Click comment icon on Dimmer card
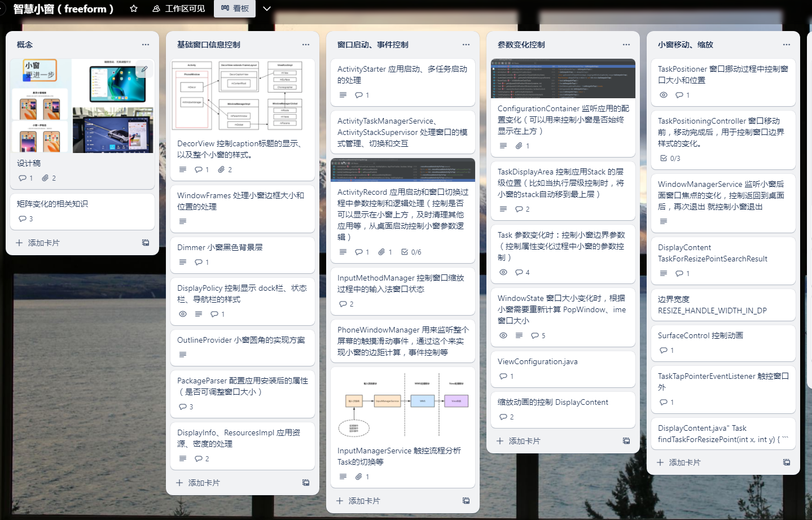812x520 pixels. 198,262
